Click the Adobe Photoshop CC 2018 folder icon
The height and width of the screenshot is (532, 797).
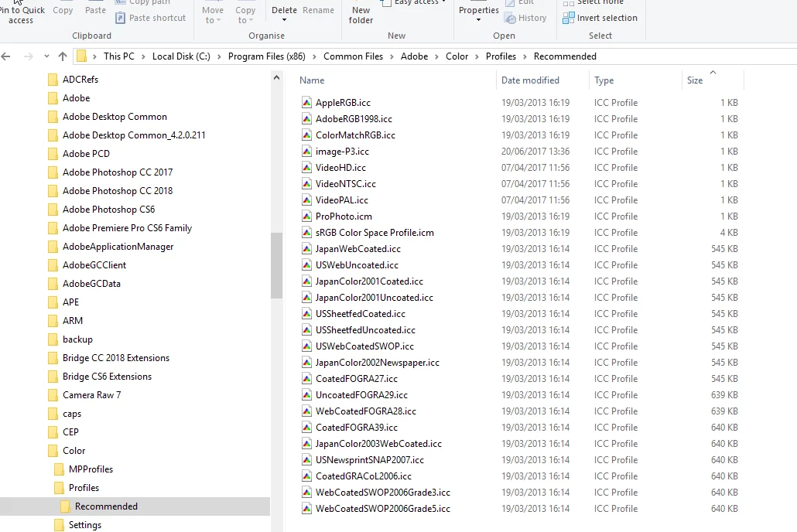click(53, 191)
